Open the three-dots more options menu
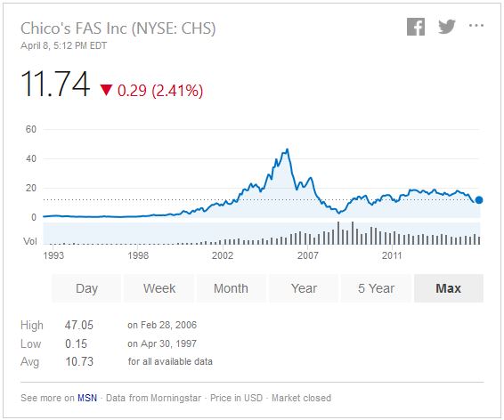The height and width of the screenshot is (420, 504). [x=476, y=26]
